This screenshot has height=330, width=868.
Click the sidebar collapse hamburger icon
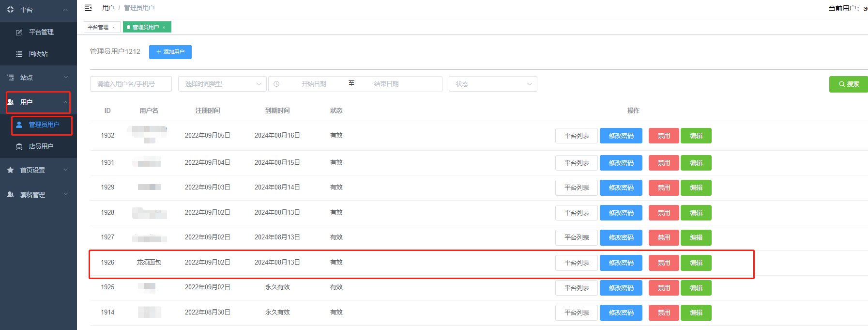tap(88, 8)
